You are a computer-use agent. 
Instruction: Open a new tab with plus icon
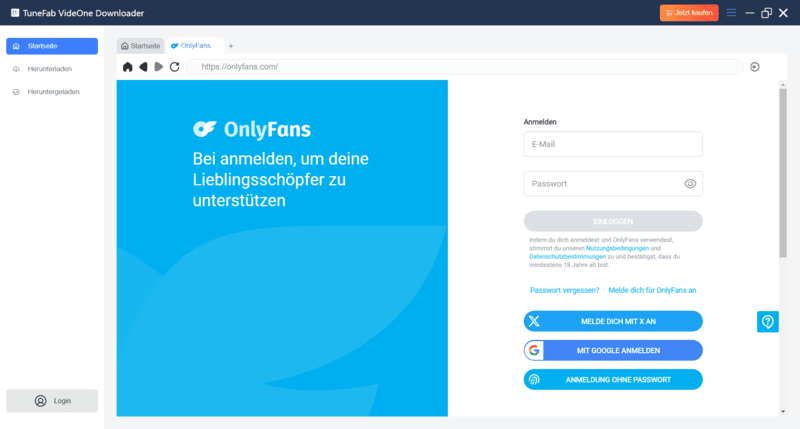pos(231,46)
